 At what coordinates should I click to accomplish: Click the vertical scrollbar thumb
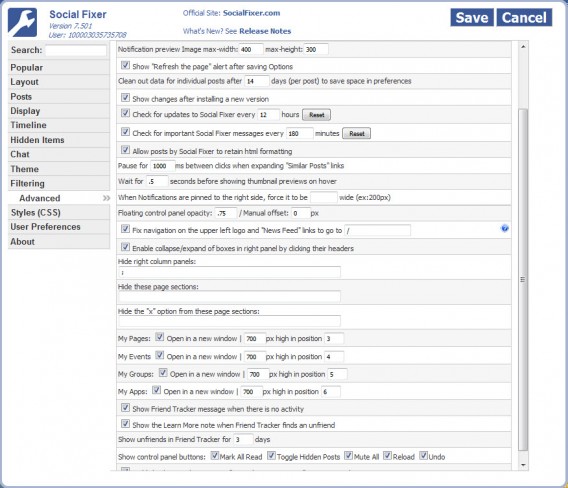[523, 280]
